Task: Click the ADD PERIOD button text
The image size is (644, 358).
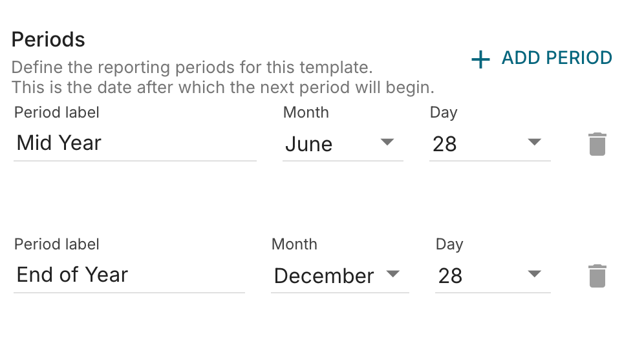Action: [557, 58]
